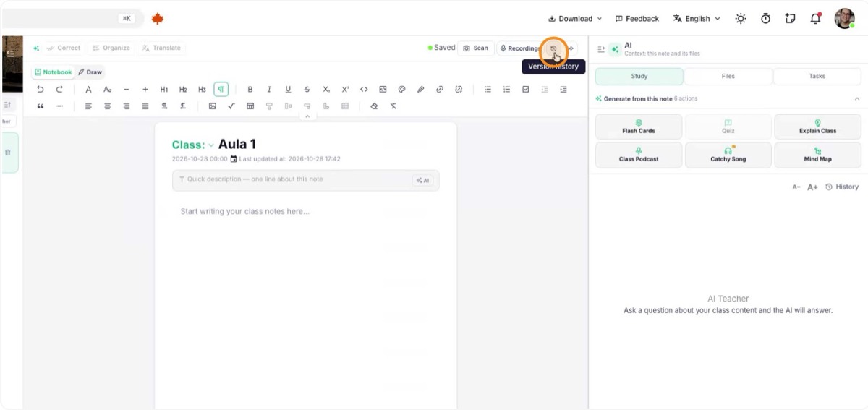Apply italic formatting
The width and height of the screenshot is (868, 410).
pos(269,90)
